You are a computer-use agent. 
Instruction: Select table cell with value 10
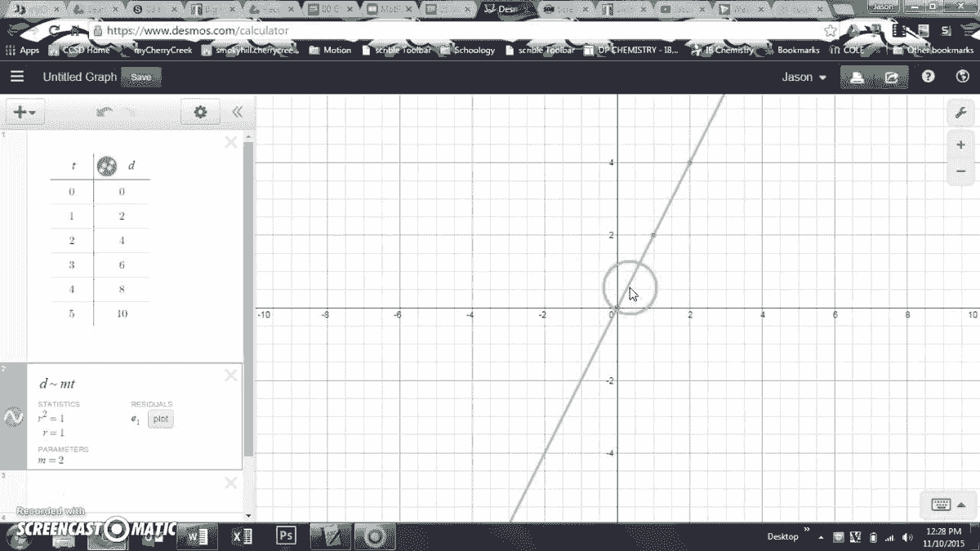[x=121, y=313]
